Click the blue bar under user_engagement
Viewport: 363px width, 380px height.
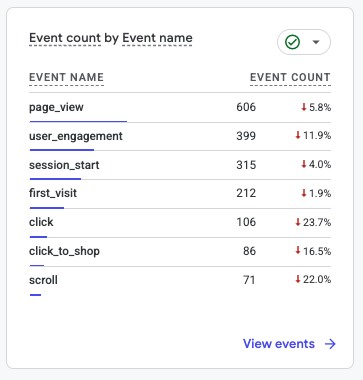click(x=62, y=150)
